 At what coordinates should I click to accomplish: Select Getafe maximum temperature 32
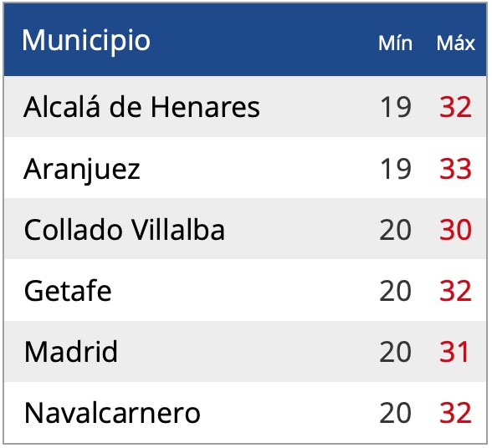point(455,291)
